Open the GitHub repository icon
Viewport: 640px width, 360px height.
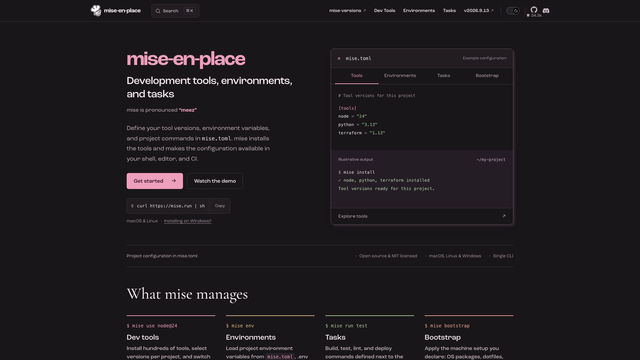tap(534, 9)
